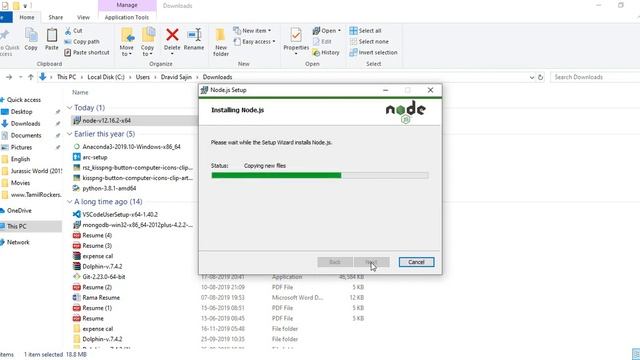The width and height of the screenshot is (640, 360).
Task: Expand the address bar history dropdown
Action: tap(531, 77)
